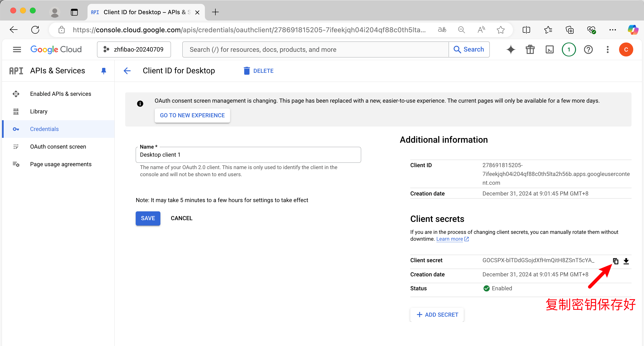The width and height of the screenshot is (644, 346).
Task: Open the browser settings ellipsis menu
Action: [x=612, y=30]
